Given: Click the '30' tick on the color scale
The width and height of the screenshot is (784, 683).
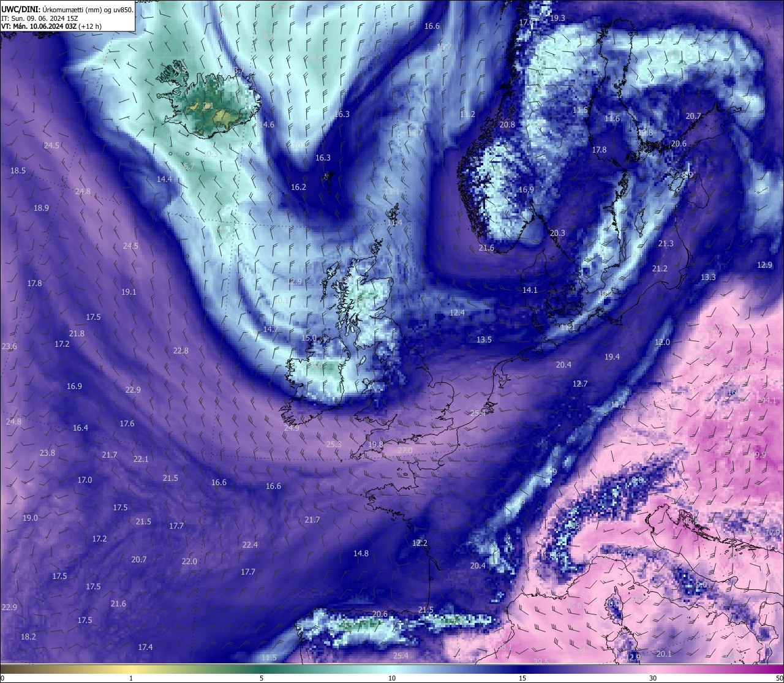Looking at the screenshot, I should pyautogui.click(x=653, y=677).
